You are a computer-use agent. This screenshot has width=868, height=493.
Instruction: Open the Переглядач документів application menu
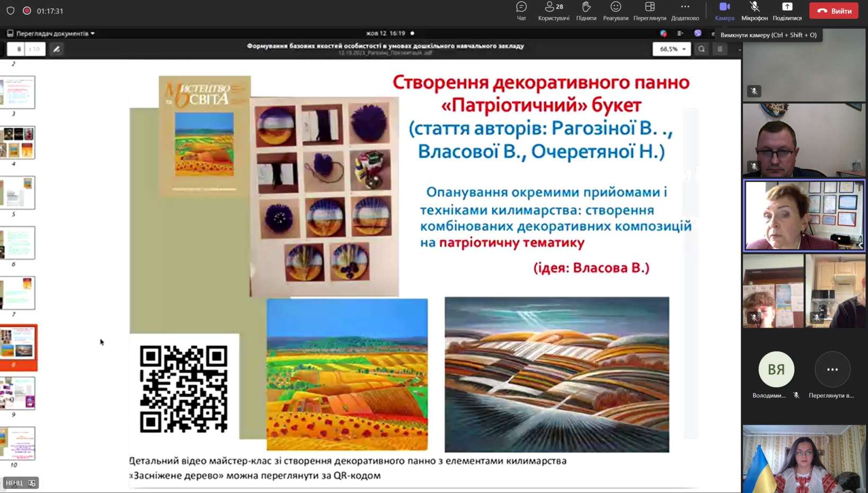point(51,33)
